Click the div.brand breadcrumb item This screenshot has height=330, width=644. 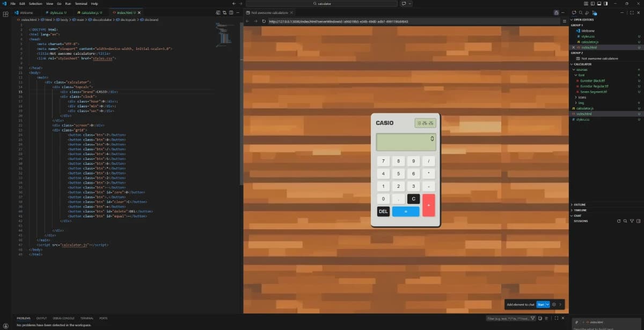coord(149,20)
